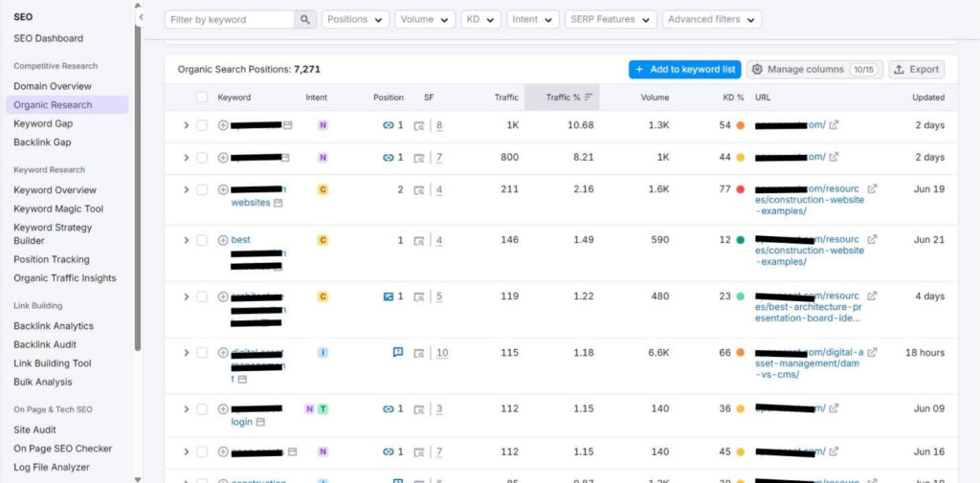
Task: Click the sidebar vertical scrollbar
Action: 138,178
